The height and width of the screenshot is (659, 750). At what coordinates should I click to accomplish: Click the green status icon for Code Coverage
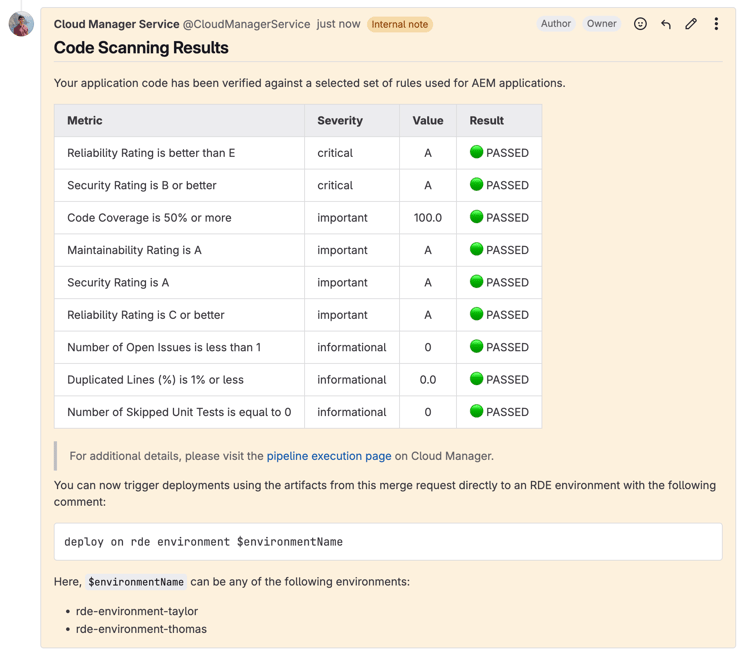pyautogui.click(x=477, y=217)
